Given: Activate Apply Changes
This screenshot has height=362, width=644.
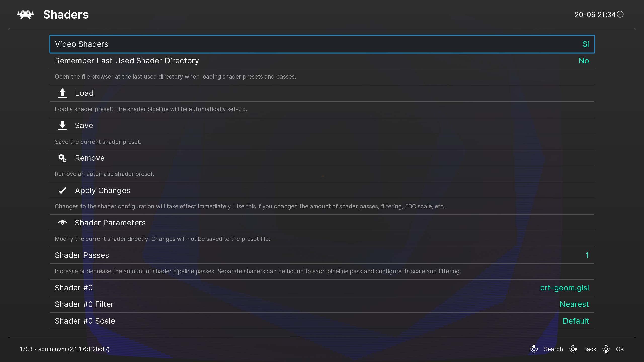Looking at the screenshot, I should tap(102, 190).
